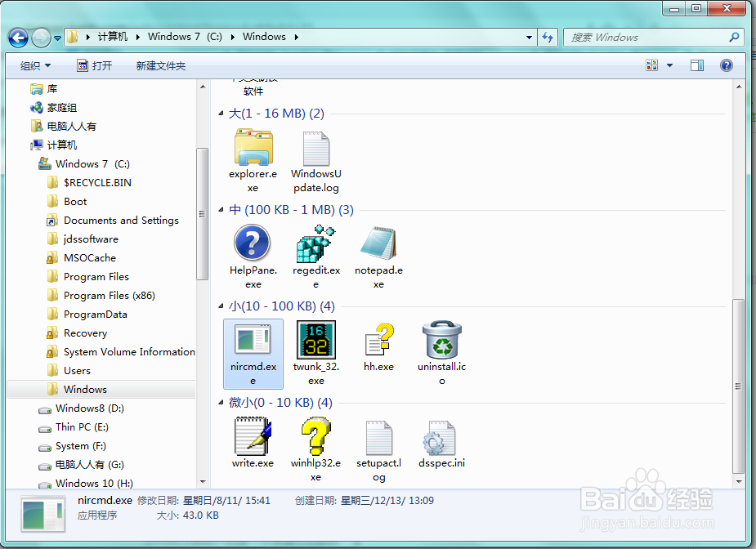The height and width of the screenshot is (549, 756).
Task: Collapse the 大(1 - 16 MB) group
Action: click(221, 114)
